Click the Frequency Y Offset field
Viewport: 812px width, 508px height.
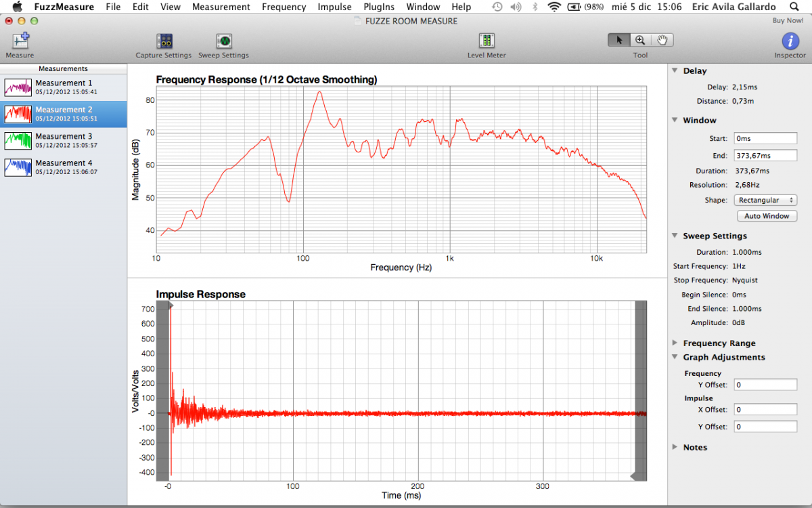[x=765, y=385]
